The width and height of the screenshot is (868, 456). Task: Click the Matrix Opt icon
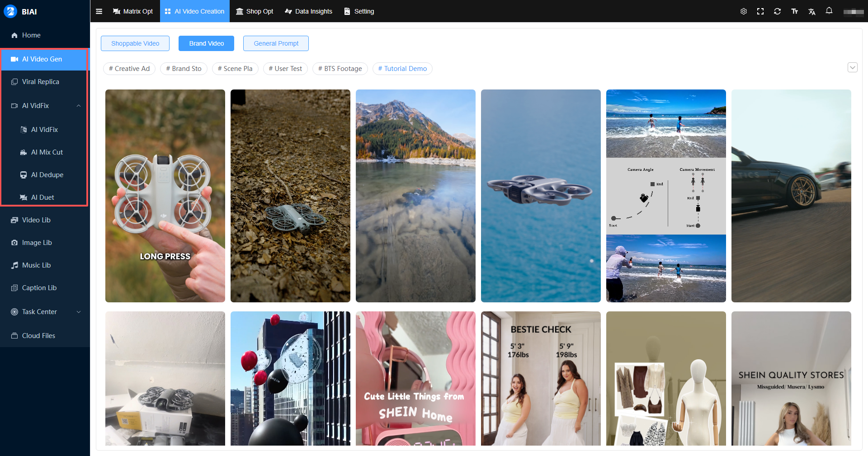click(117, 11)
